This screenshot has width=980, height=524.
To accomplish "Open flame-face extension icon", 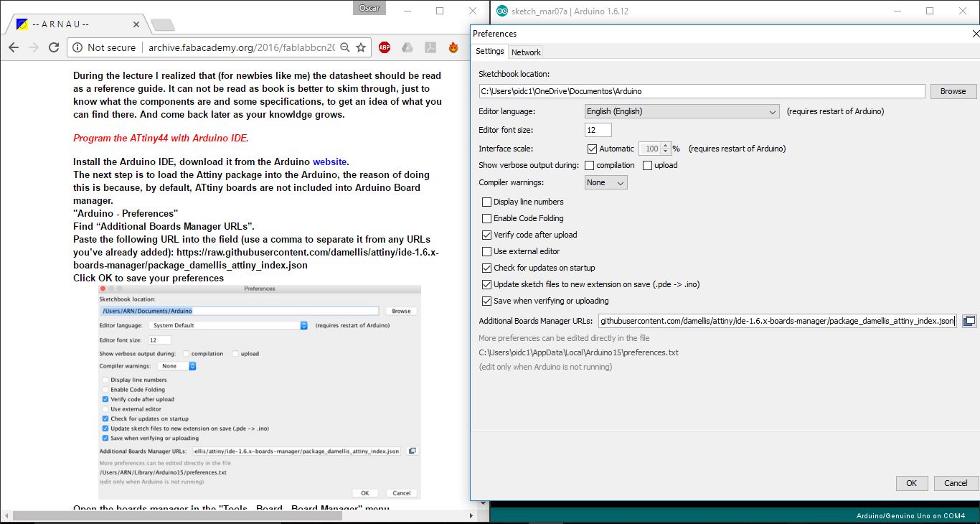I will (453, 47).
